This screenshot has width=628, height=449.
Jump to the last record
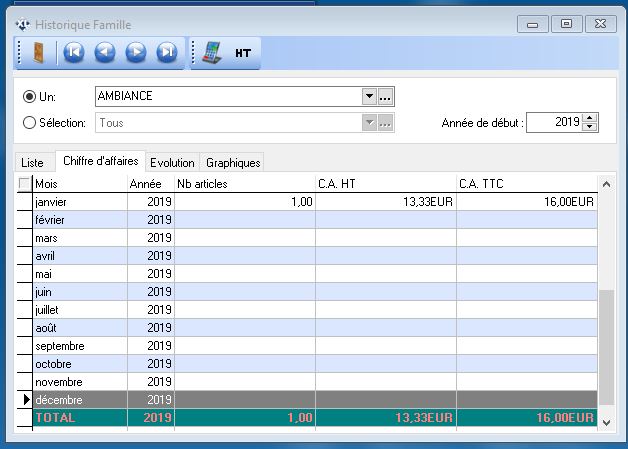[x=167, y=53]
